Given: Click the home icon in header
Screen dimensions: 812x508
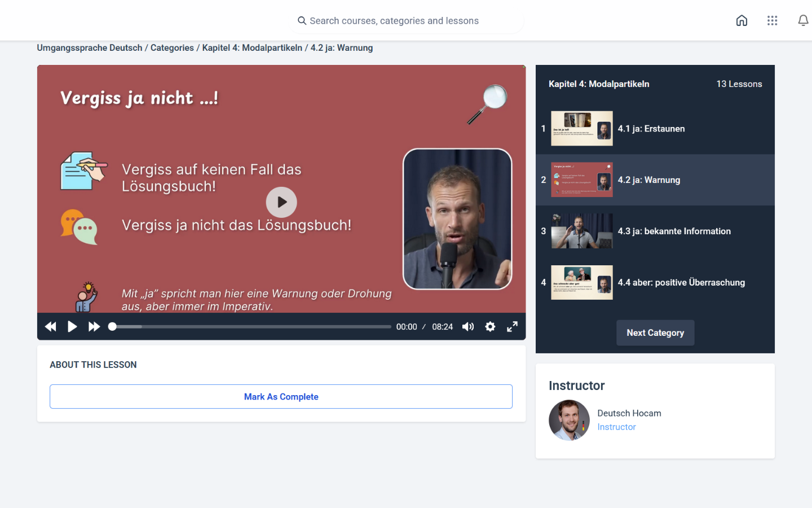Looking at the screenshot, I should click(x=742, y=21).
